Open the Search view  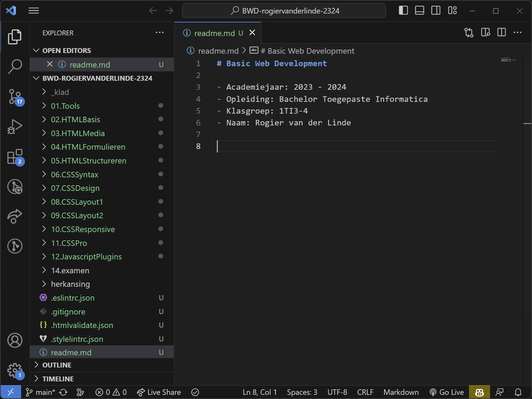pyautogui.click(x=15, y=66)
